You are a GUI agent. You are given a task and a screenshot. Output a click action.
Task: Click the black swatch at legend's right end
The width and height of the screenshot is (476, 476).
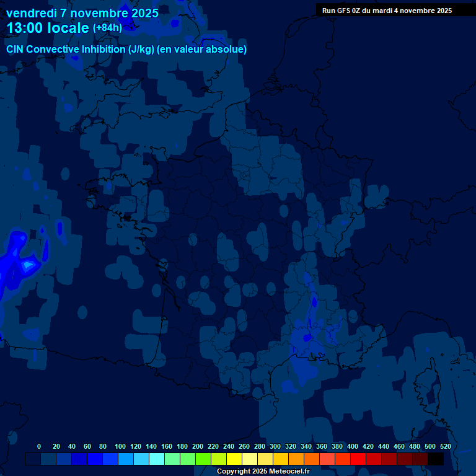pos(436,459)
